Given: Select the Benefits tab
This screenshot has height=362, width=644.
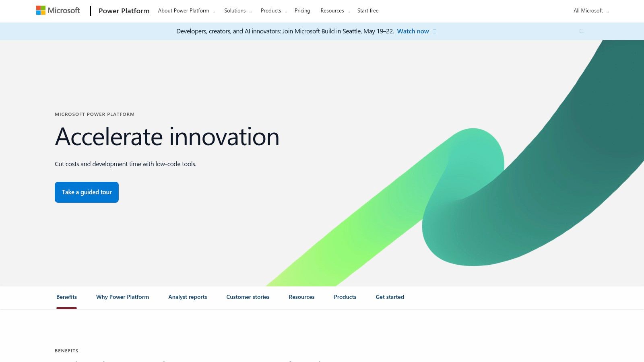Looking at the screenshot, I should [x=66, y=297].
